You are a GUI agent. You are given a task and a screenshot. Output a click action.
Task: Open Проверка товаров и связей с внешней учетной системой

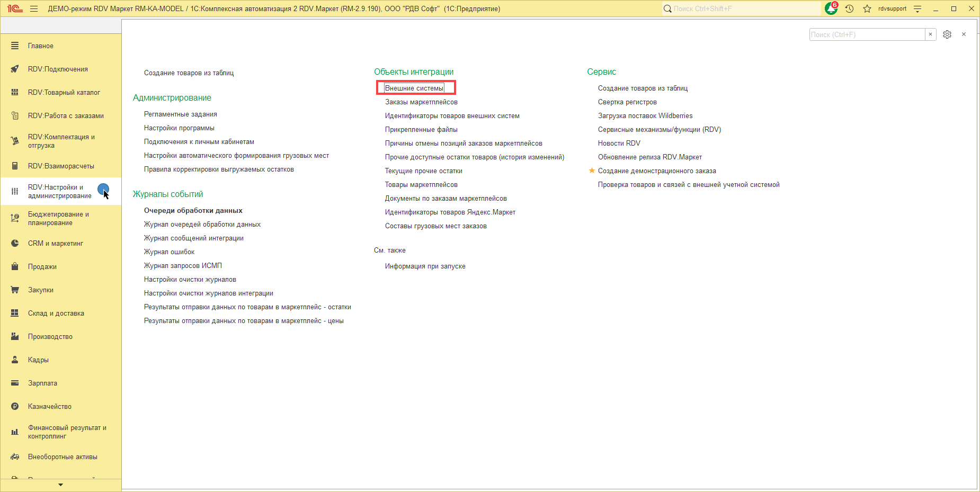[689, 184]
